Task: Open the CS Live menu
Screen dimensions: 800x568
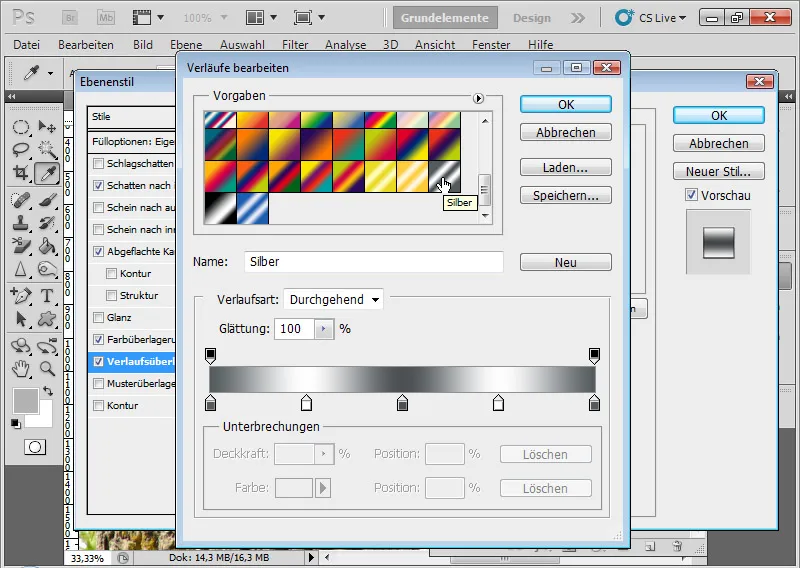Action: coord(650,18)
